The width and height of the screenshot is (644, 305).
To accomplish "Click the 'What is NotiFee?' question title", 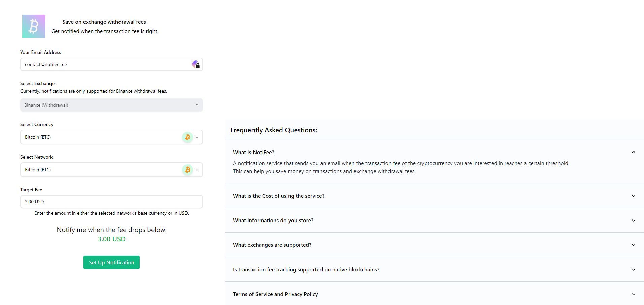I will [253, 152].
